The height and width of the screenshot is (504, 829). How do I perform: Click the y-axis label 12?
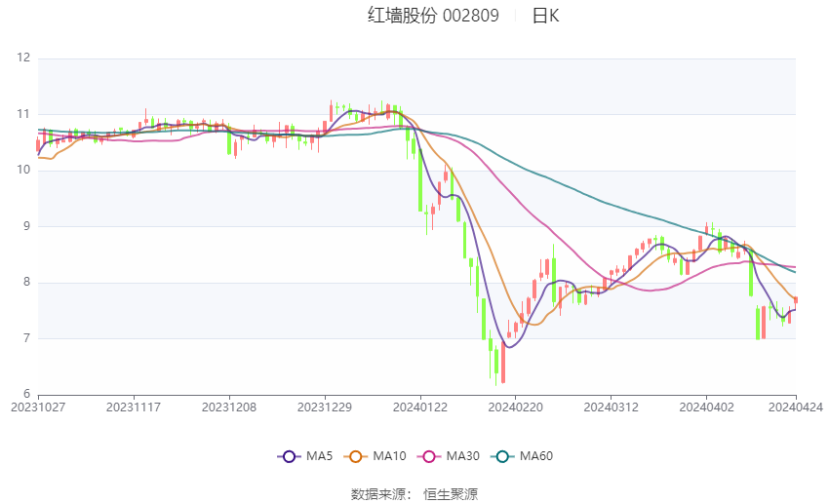(23, 58)
